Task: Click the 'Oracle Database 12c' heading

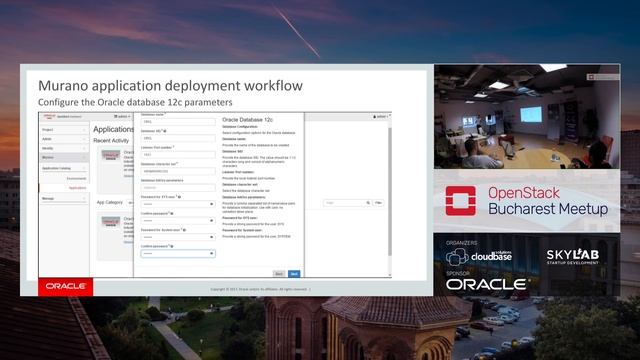Action: [x=247, y=120]
